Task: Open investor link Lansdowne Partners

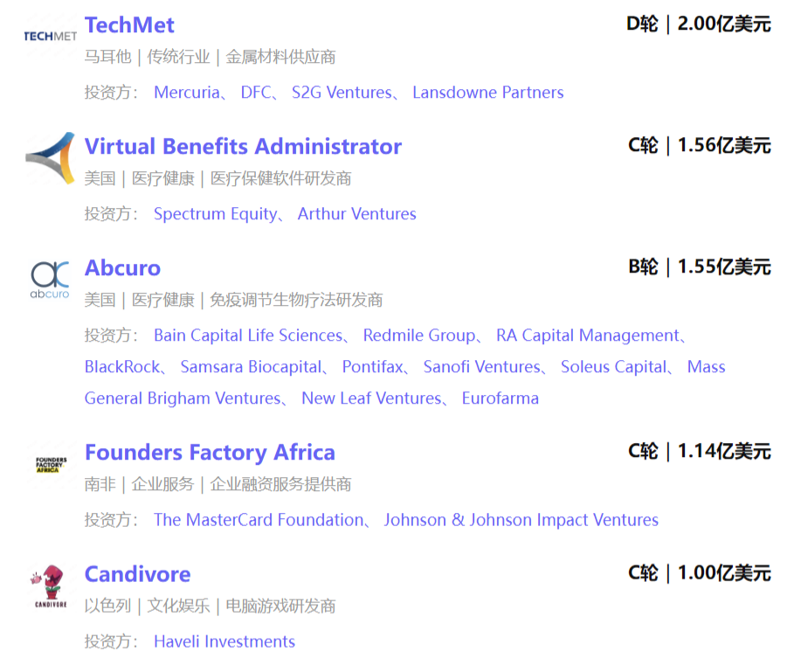Action: 487,92
